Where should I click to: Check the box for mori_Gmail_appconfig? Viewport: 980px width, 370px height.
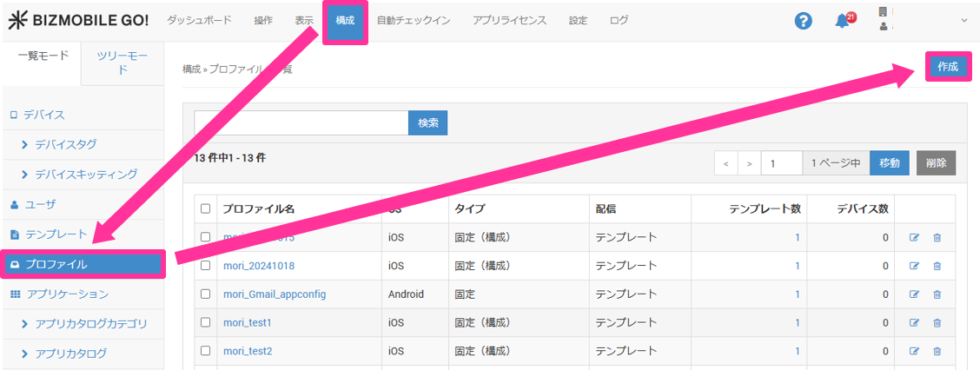(x=206, y=294)
